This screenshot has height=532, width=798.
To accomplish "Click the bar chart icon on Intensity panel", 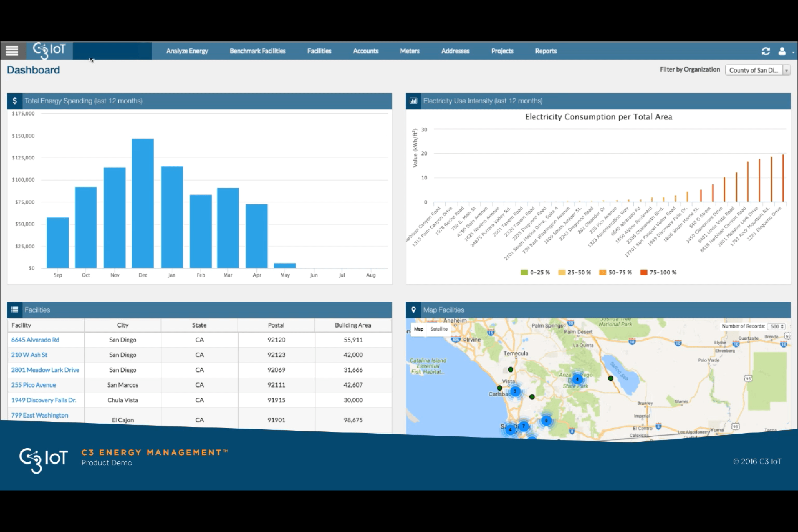I will (x=413, y=101).
